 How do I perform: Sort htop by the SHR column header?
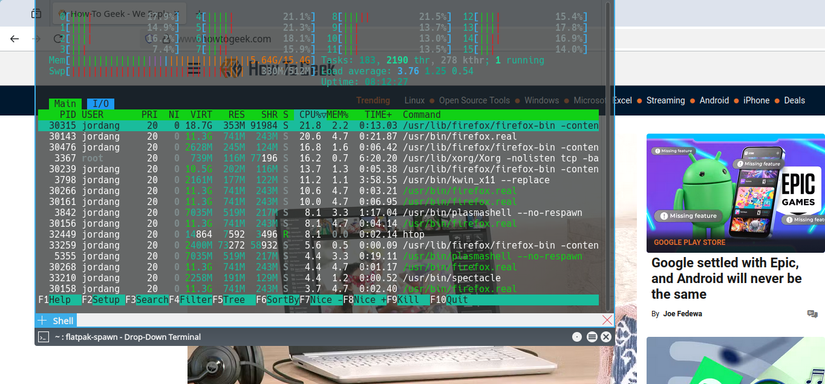point(269,115)
